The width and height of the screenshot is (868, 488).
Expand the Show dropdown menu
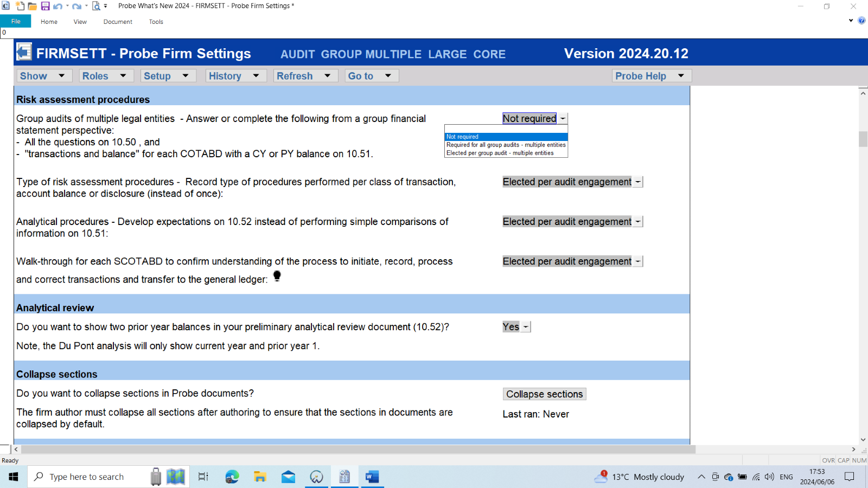(44, 76)
